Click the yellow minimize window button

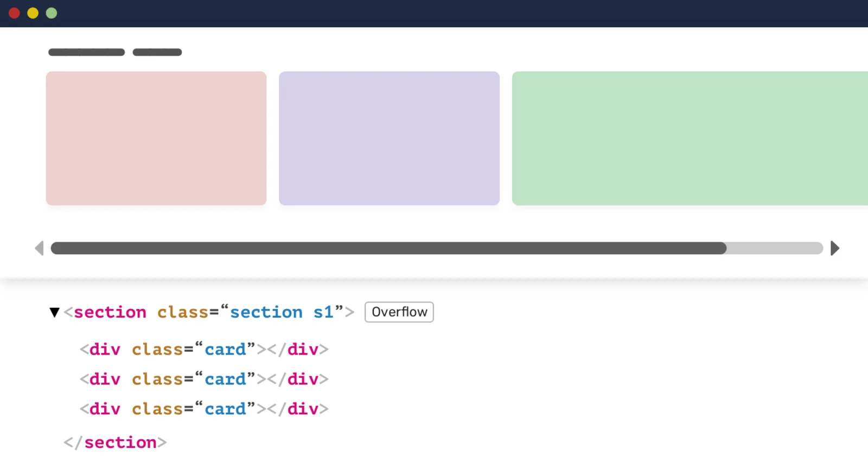click(33, 13)
